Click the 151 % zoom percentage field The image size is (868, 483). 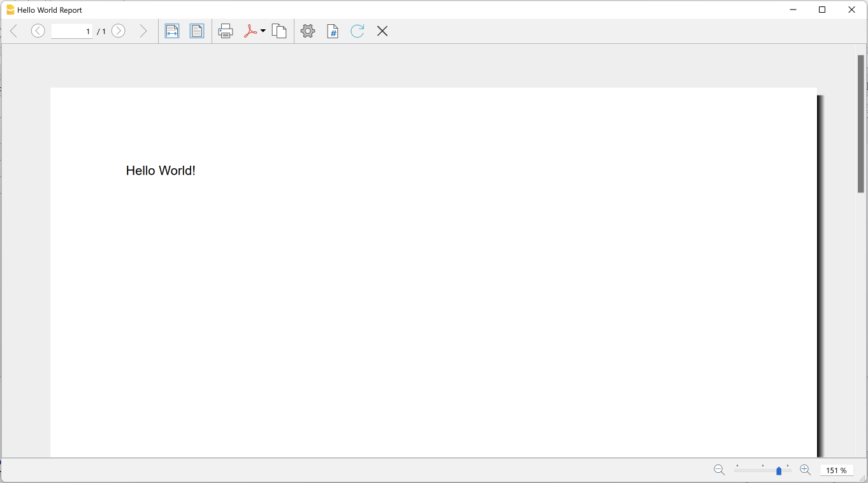(837, 470)
